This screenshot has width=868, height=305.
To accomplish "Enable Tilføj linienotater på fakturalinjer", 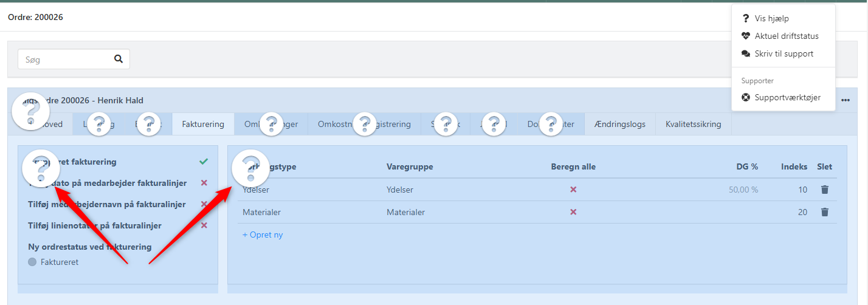I will click(x=204, y=225).
